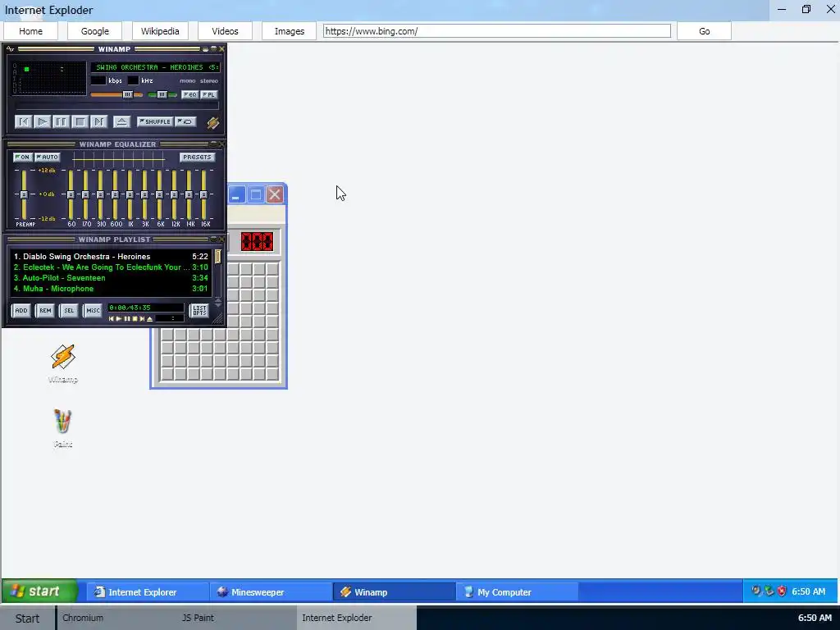Select Muha - Microphone track

111,289
